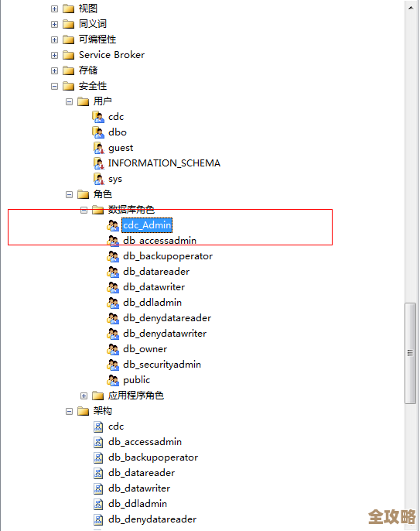Image resolution: width=420 pixels, height=531 pixels.
Task: Select the 架构 folder label
Action: click(103, 411)
